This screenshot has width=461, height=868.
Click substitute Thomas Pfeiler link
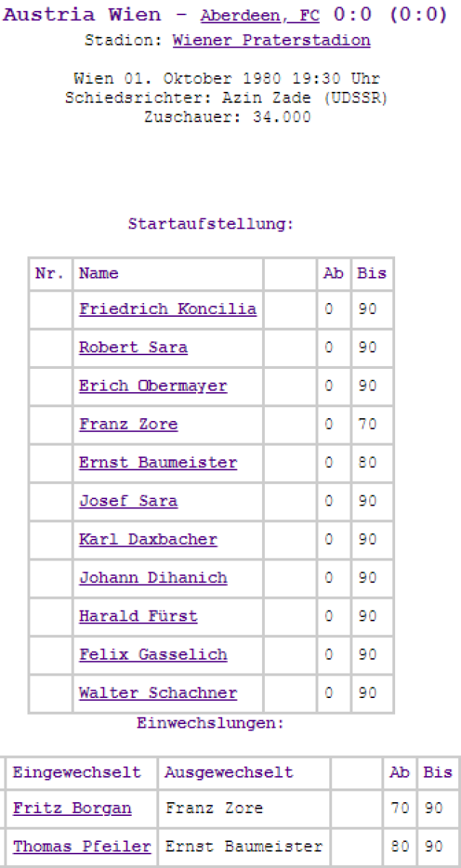[x=82, y=846]
